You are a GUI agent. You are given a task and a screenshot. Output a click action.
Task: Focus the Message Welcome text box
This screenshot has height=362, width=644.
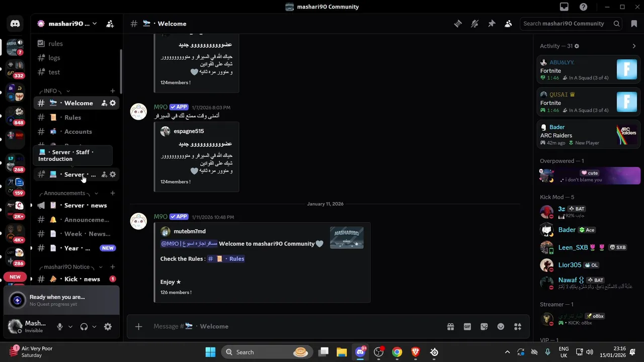point(297,326)
